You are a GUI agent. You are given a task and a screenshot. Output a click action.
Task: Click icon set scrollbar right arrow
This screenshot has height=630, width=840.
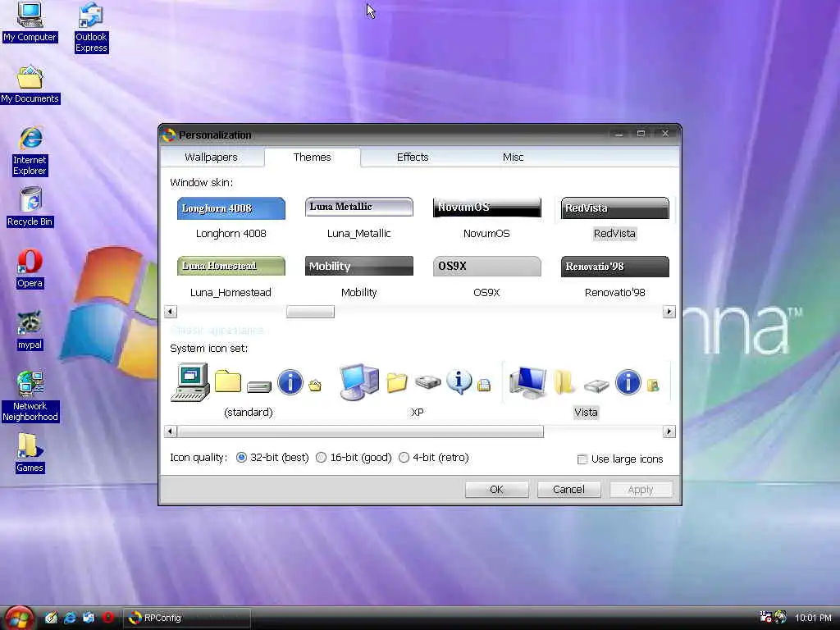pyautogui.click(x=669, y=431)
